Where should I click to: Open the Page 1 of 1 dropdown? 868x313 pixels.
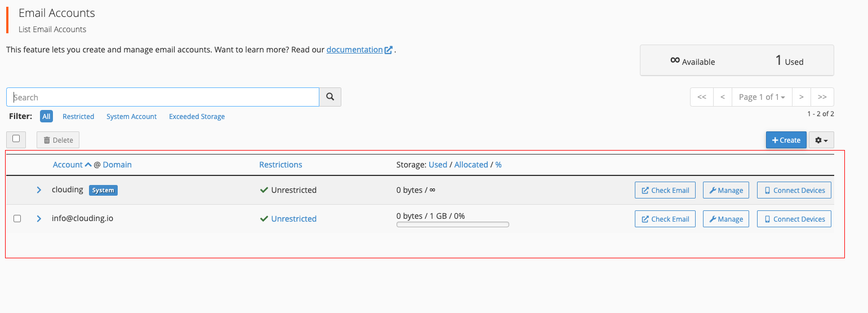(762, 97)
